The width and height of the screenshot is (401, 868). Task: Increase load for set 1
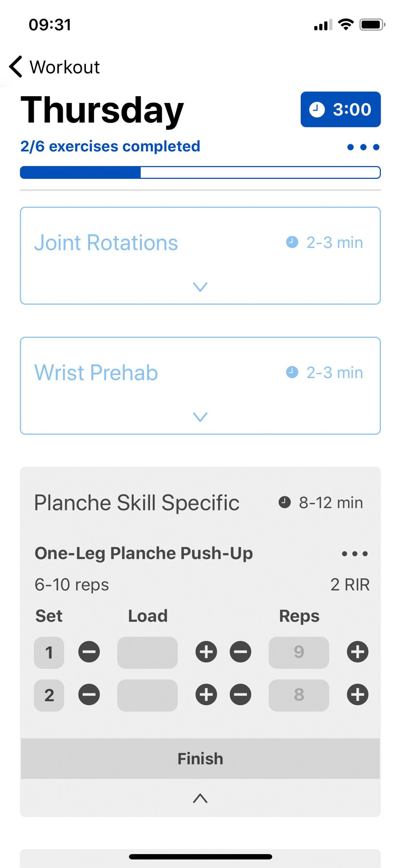point(206,652)
